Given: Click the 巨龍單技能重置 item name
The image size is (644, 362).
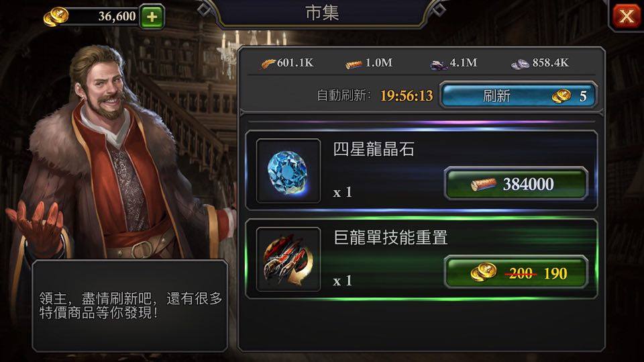Looking at the screenshot, I should pyautogui.click(x=390, y=237).
